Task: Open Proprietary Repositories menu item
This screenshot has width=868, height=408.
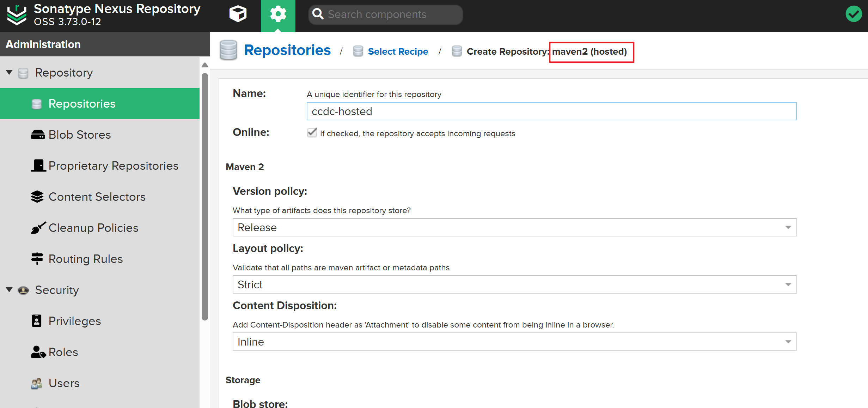Action: 100,166
